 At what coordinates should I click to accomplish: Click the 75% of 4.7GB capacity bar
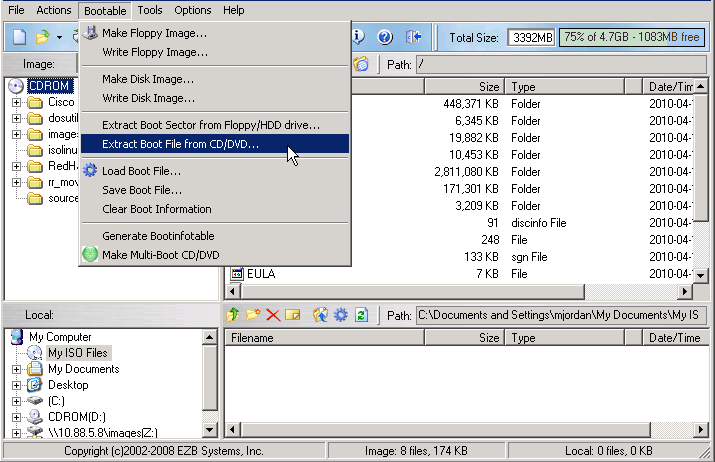[632, 37]
